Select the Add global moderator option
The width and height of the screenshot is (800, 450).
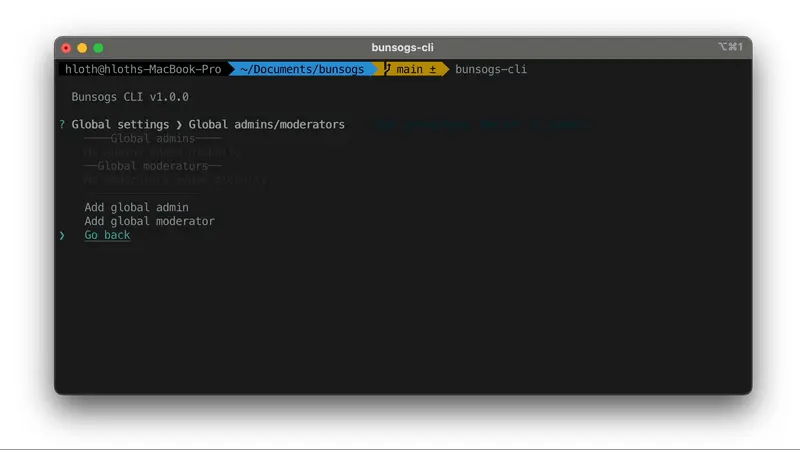149,221
